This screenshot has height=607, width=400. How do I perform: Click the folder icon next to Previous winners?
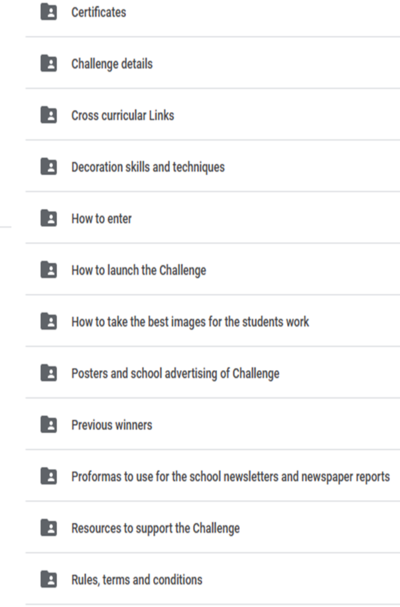click(49, 425)
